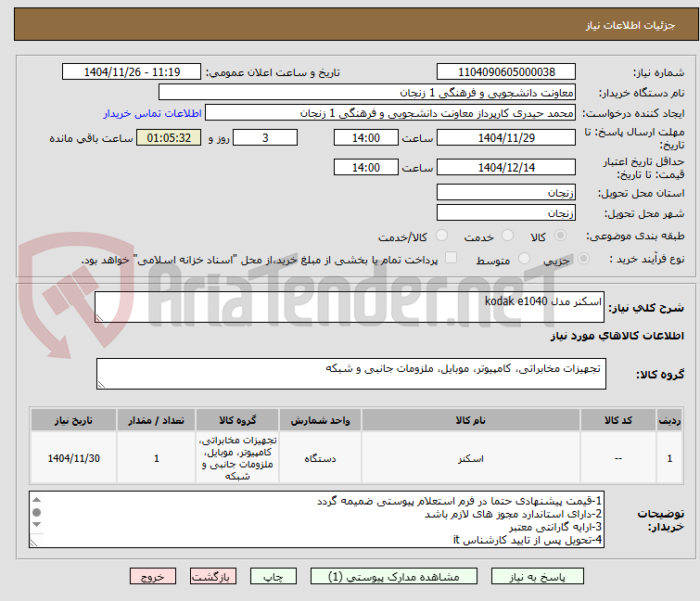Click the کد کالا column header
Image resolution: width=700 pixels, height=601 pixels.
click(617, 420)
